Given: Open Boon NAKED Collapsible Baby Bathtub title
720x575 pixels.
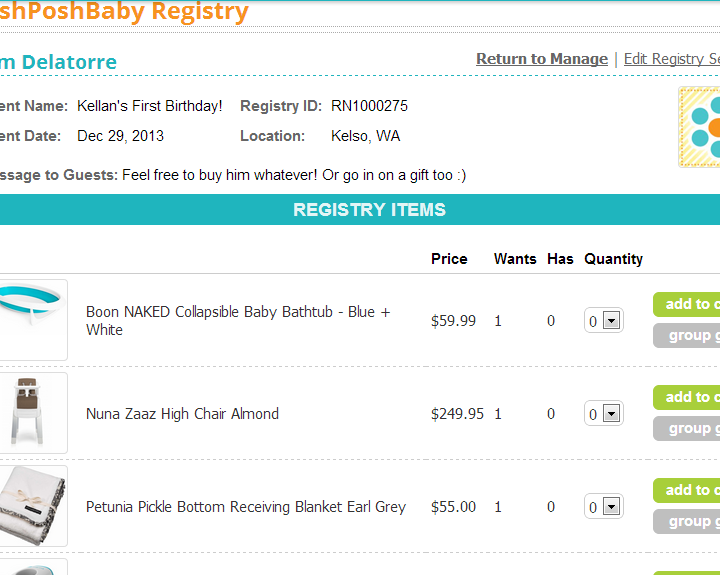Looking at the screenshot, I should 238,321.
